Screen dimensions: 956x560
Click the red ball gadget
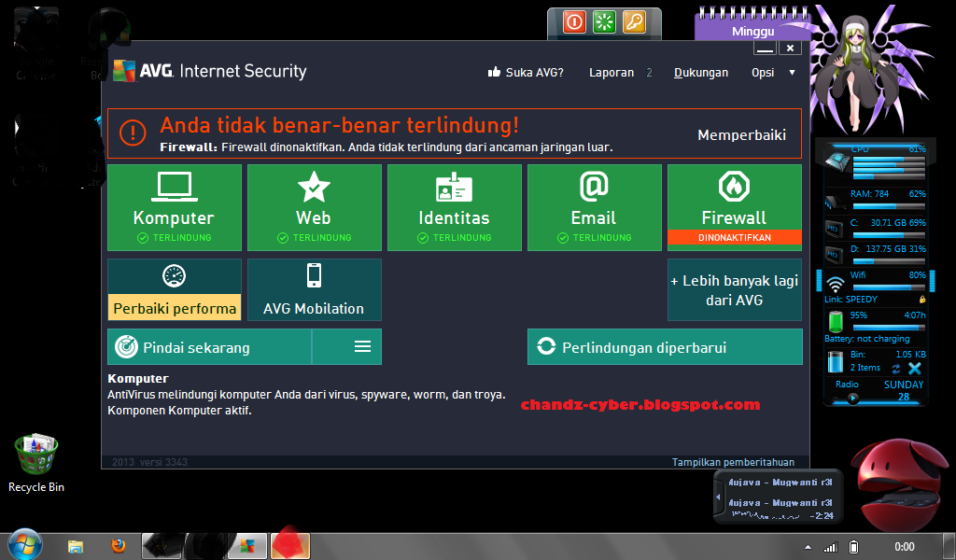[899, 484]
